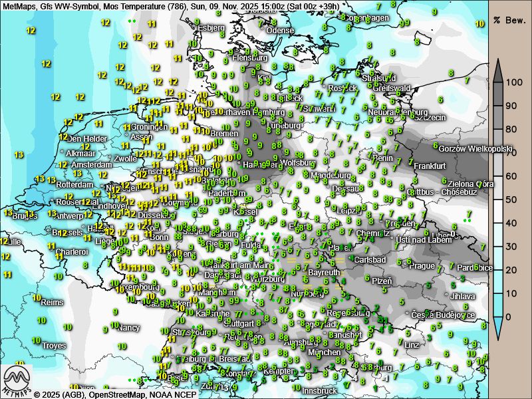The width and height of the screenshot is (532, 399).
Task: Select the Gorzów Wielkopolski label
Action: [477, 149]
